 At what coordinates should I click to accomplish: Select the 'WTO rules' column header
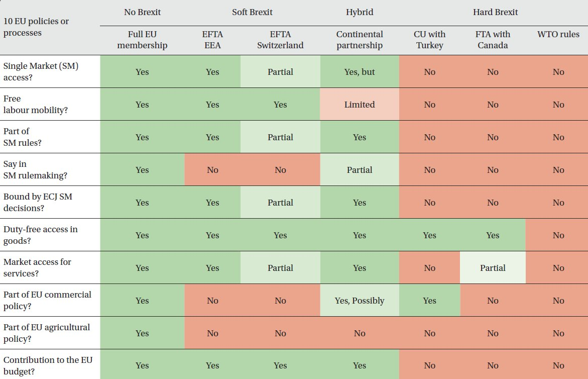click(x=558, y=34)
